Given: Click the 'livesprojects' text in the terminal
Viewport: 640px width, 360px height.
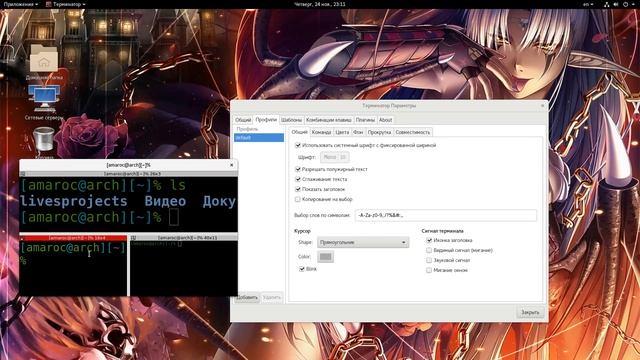Looking at the screenshot, I should coord(74,201).
